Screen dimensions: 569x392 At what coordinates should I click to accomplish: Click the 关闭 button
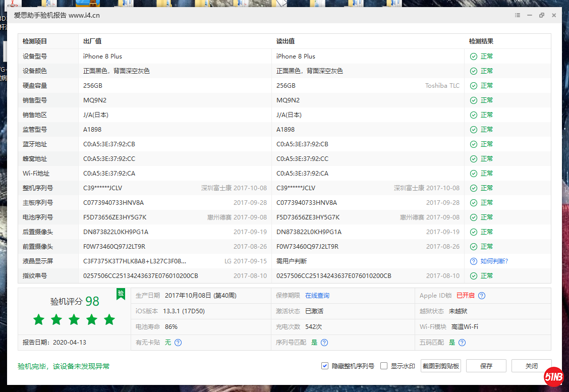(x=531, y=366)
